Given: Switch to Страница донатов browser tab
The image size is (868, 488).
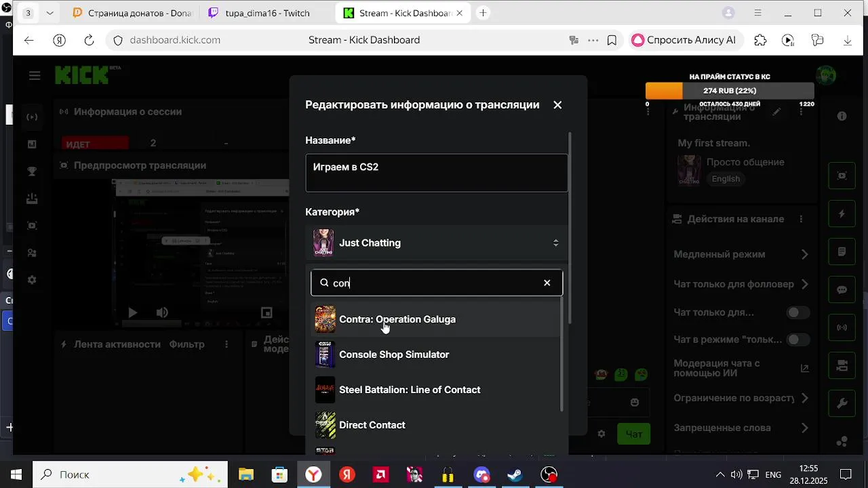Looking at the screenshot, I should 132,13.
